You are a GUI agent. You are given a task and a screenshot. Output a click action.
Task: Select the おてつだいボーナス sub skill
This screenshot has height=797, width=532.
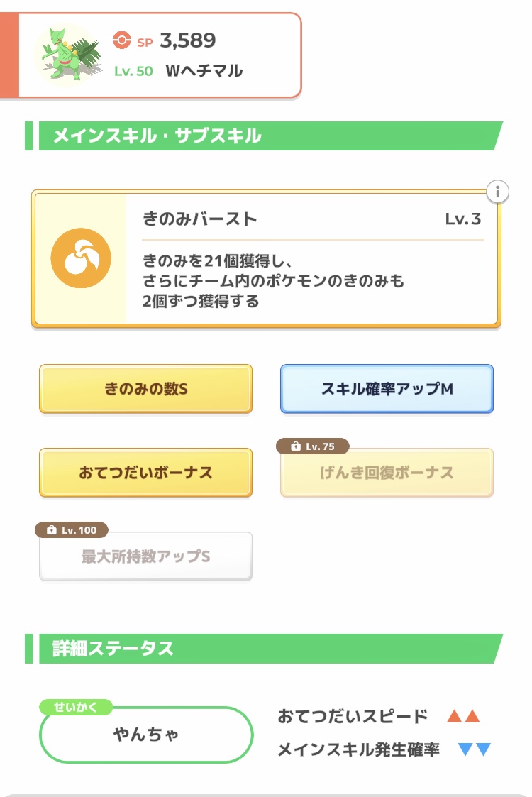pyautogui.click(x=145, y=473)
